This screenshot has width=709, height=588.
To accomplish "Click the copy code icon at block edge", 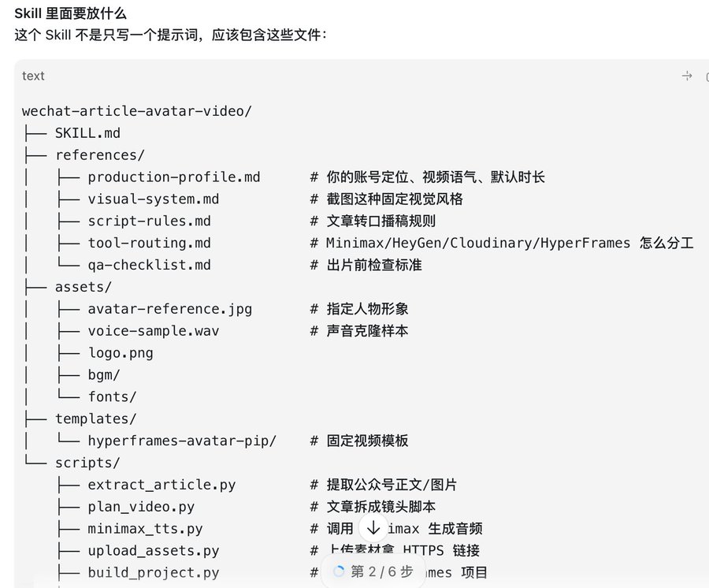I will (x=707, y=77).
